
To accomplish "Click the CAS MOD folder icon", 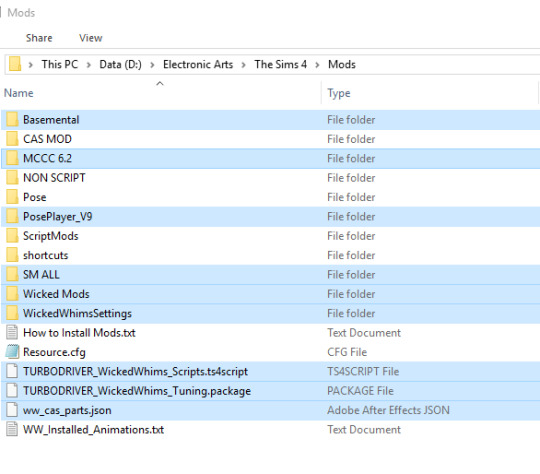I will (x=12, y=139).
